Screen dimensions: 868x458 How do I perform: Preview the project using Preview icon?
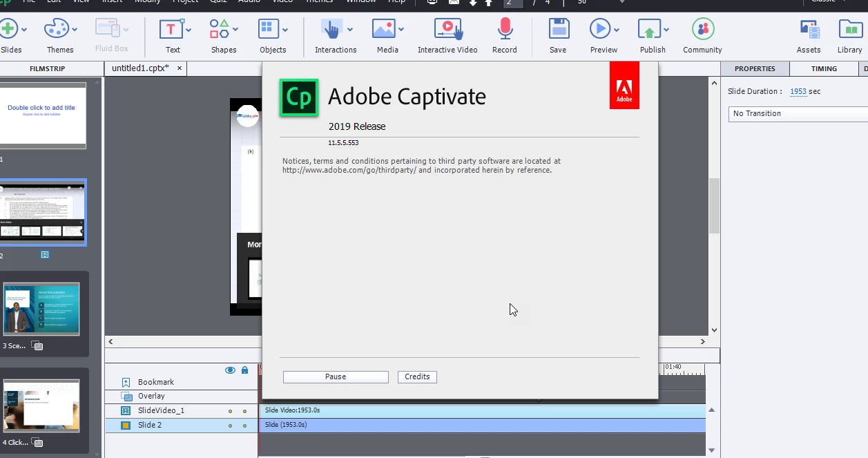pyautogui.click(x=600, y=29)
